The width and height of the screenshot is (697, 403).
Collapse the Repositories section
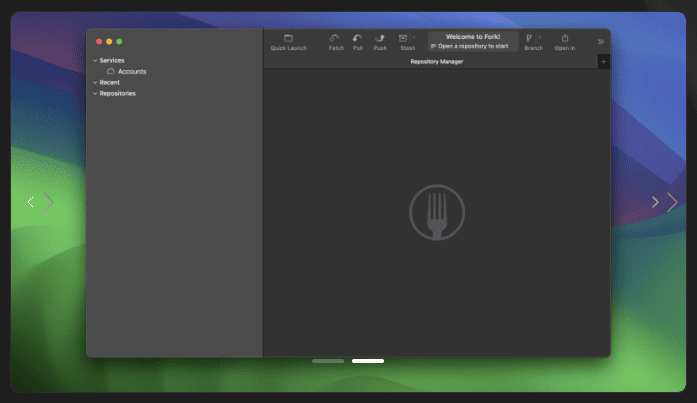click(x=95, y=94)
